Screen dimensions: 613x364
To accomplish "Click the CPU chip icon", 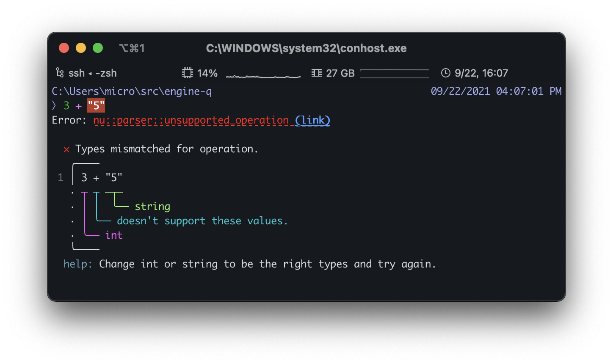I will pos(187,73).
